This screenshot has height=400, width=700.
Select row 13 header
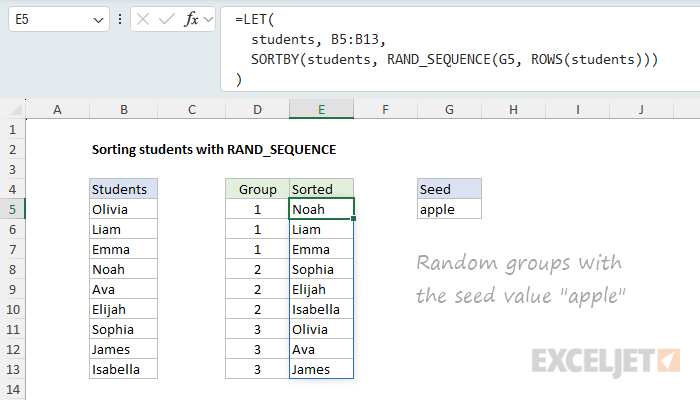(12, 369)
